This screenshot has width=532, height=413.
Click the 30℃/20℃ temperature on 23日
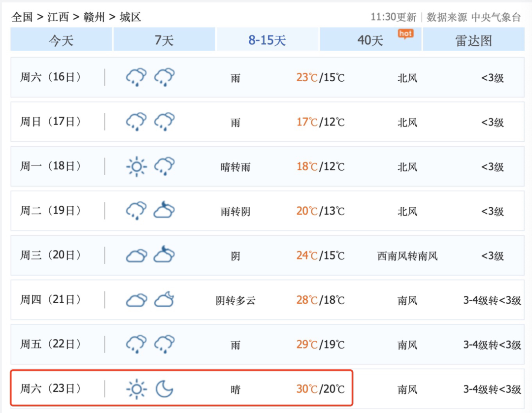(320, 388)
